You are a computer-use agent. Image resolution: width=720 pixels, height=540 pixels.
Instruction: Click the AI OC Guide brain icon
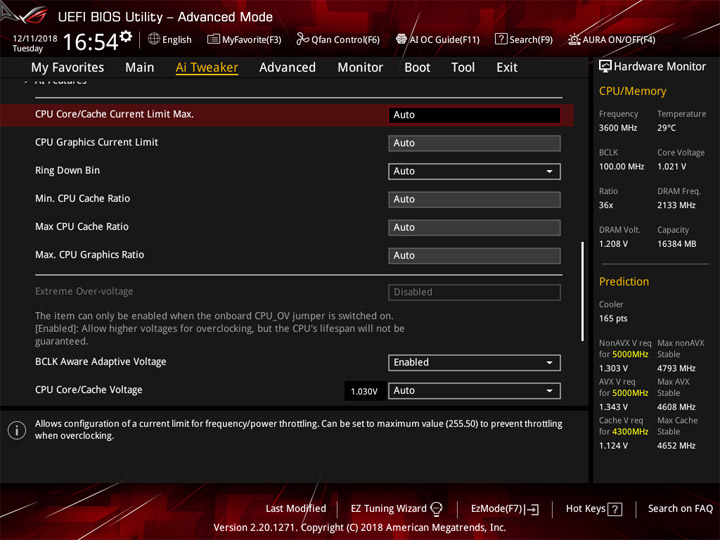tap(401, 39)
